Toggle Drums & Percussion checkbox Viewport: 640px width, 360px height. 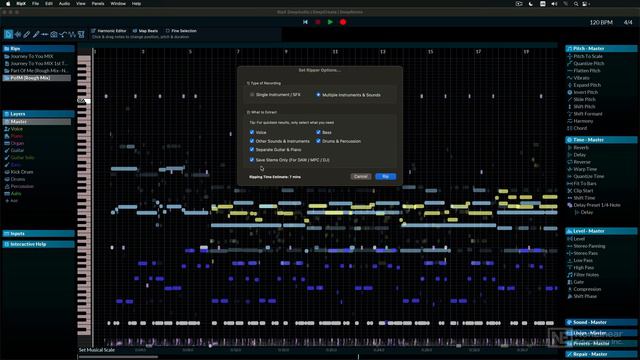(x=318, y=141)
